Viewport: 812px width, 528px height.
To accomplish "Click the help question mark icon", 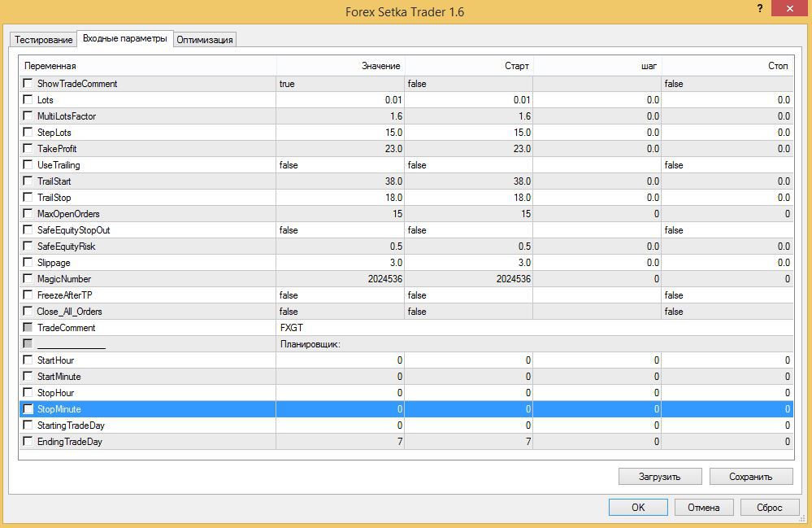I will [760, 8].
